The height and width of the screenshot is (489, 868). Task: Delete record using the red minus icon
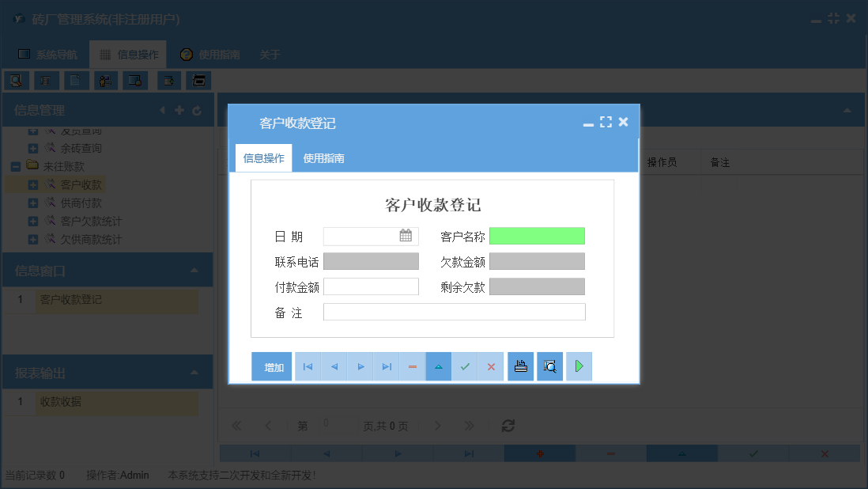coord(412,366)
